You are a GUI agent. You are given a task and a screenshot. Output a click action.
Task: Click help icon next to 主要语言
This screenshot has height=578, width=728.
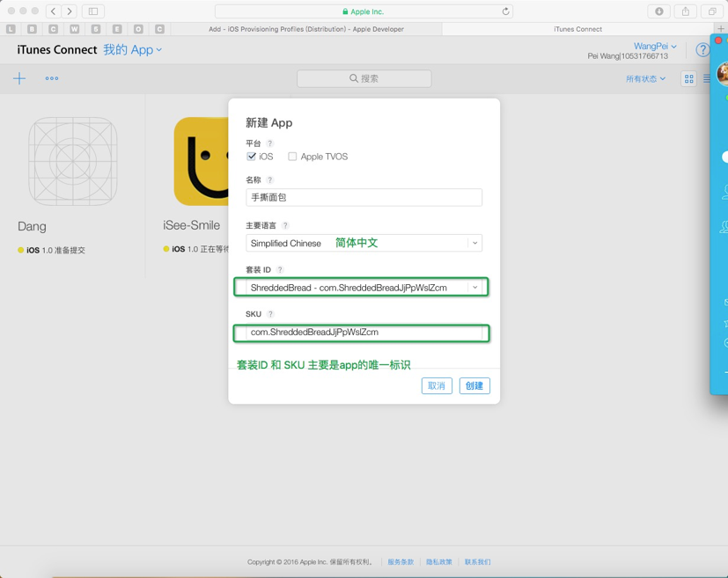tap(285, 225)
